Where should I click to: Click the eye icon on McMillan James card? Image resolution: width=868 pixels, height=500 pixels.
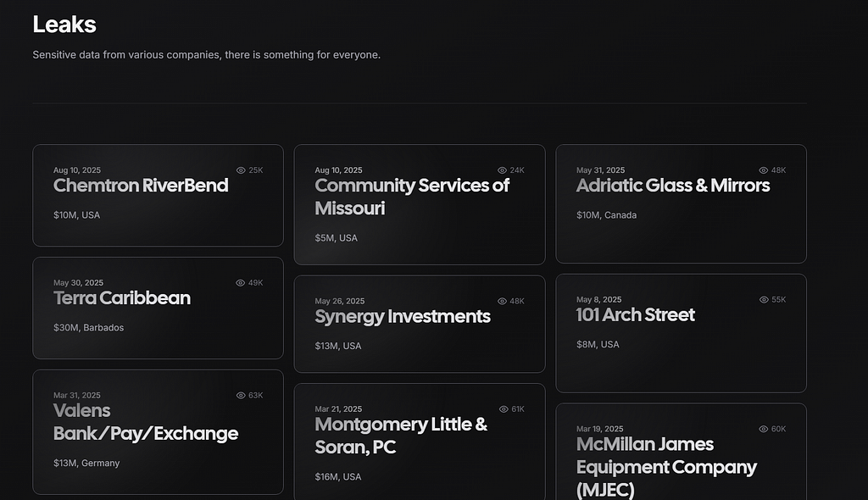[764, 429]
